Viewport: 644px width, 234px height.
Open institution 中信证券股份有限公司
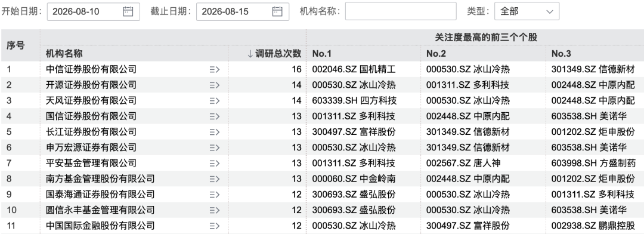click(91, 69)
